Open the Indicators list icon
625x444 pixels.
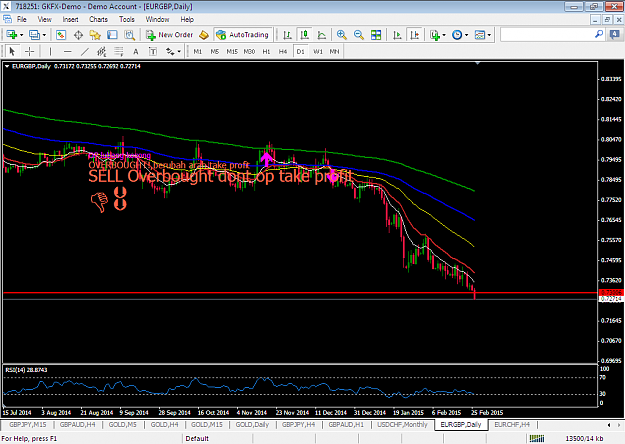(x=435, y=35)
